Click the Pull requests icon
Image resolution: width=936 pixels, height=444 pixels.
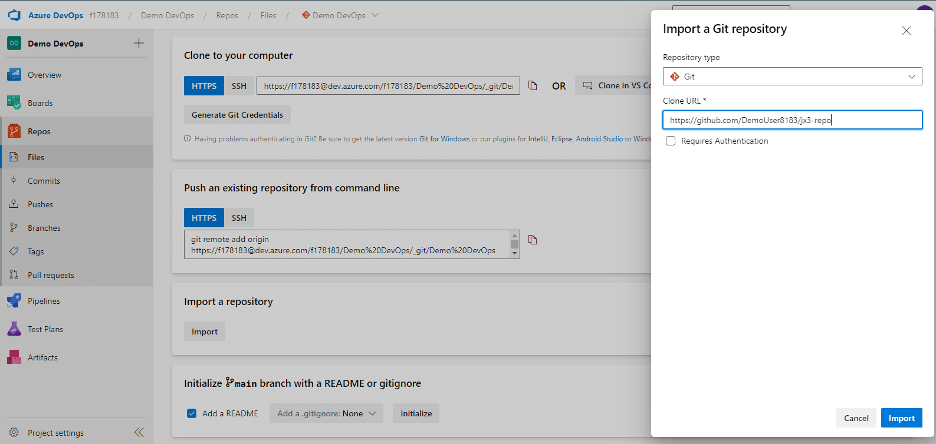tap(14, 275)
